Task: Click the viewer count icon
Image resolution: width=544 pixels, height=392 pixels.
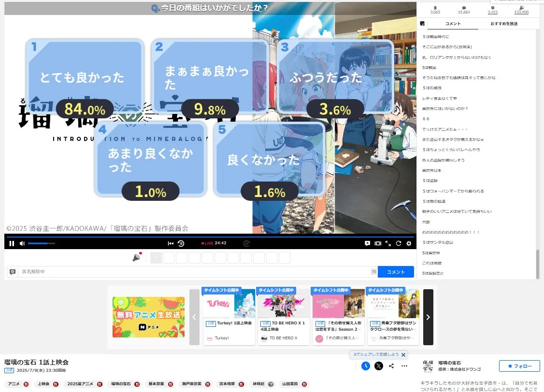Action: [x=435, y=8]
